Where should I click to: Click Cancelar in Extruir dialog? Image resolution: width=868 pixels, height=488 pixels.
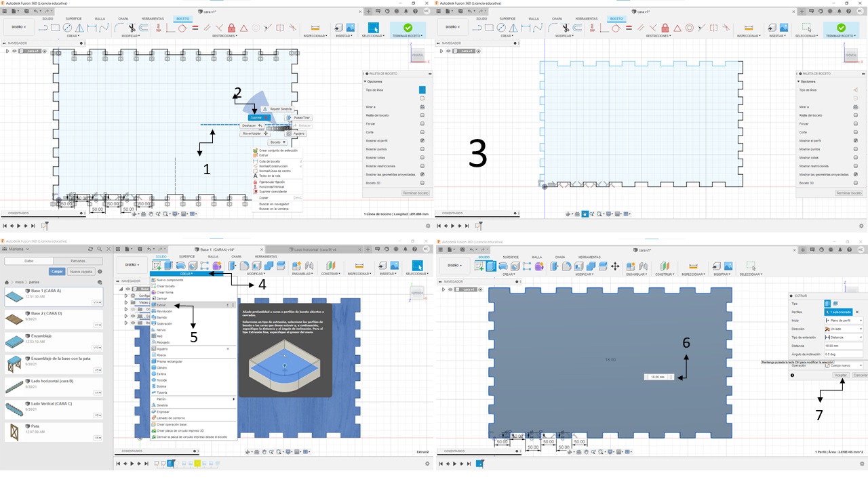859,375
